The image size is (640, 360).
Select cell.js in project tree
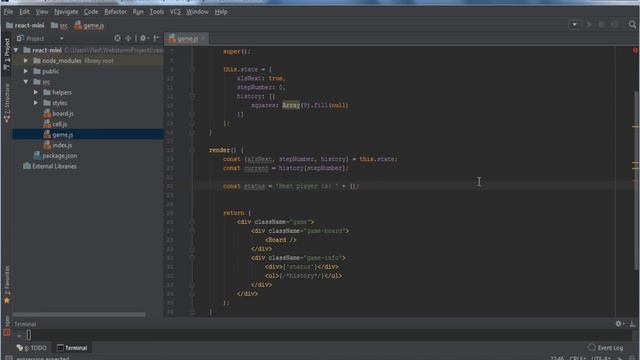tap(55, 124)
